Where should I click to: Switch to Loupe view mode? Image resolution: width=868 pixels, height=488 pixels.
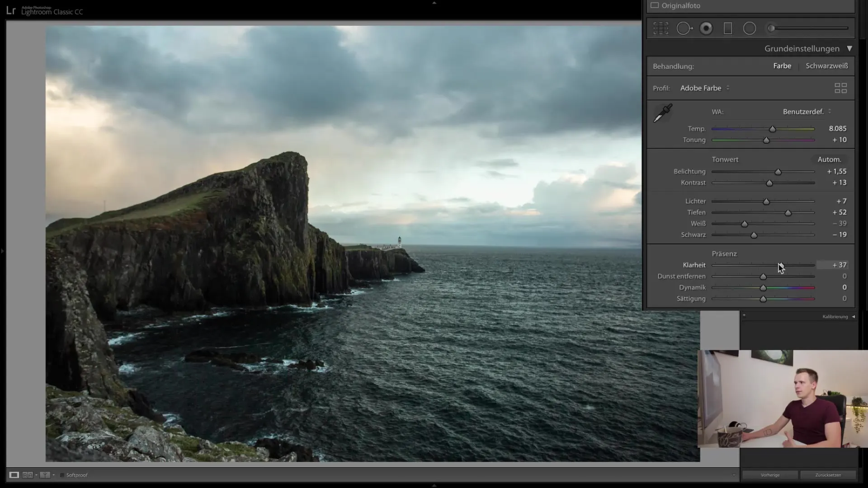click(14, 475)
